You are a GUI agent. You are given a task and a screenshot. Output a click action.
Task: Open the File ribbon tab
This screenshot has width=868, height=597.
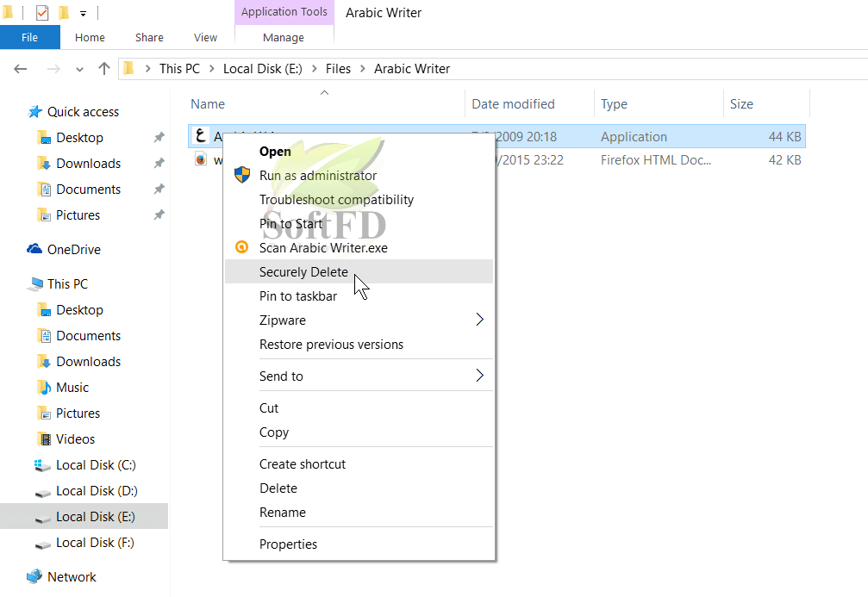pyautogui.click(x=30, y=38)
